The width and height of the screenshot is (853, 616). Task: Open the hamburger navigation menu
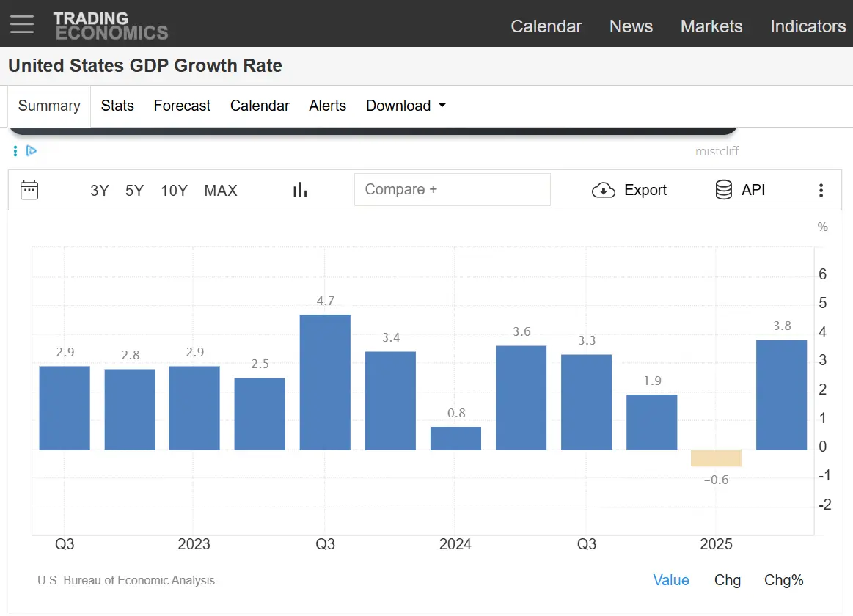tap(22, 24)
